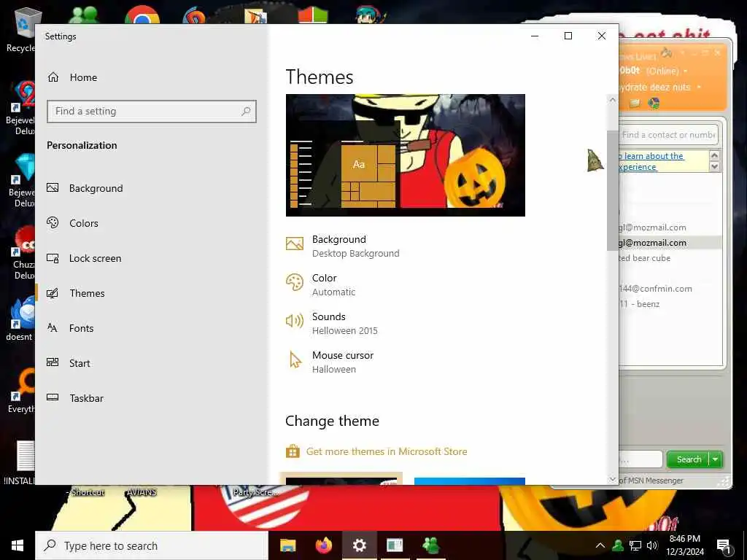
Task: Click the Messenger tray icon
Action: (x=618, y=545)
